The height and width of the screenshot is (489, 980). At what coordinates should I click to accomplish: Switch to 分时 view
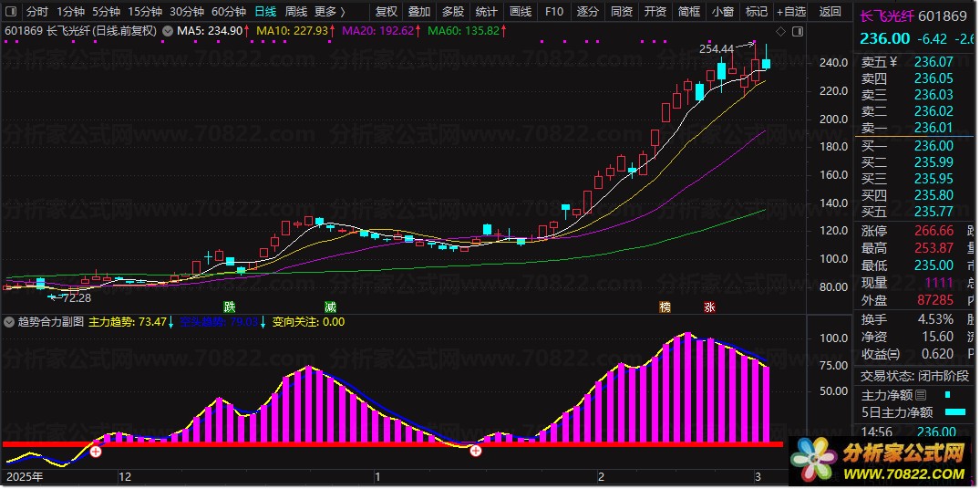coord(36,11)
